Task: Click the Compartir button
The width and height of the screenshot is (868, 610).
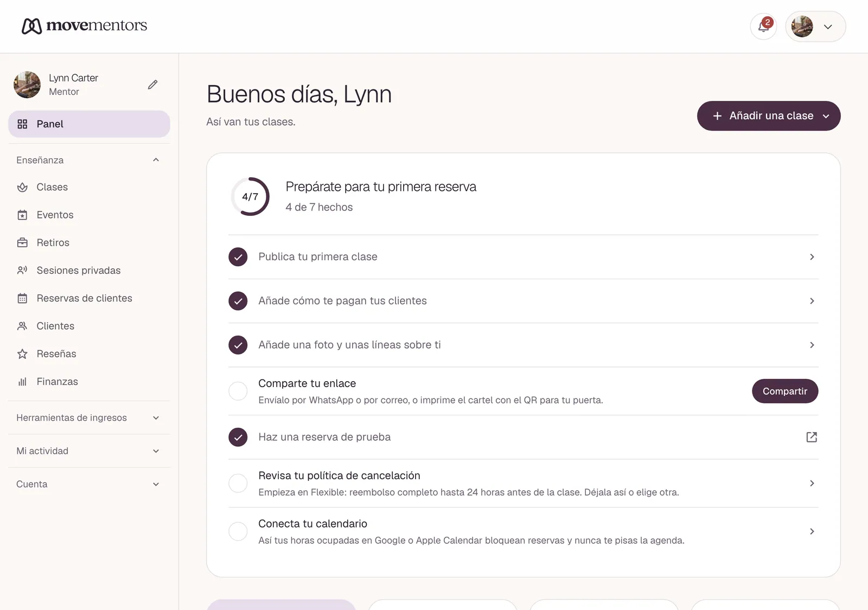Action: (x=785, y=391)
